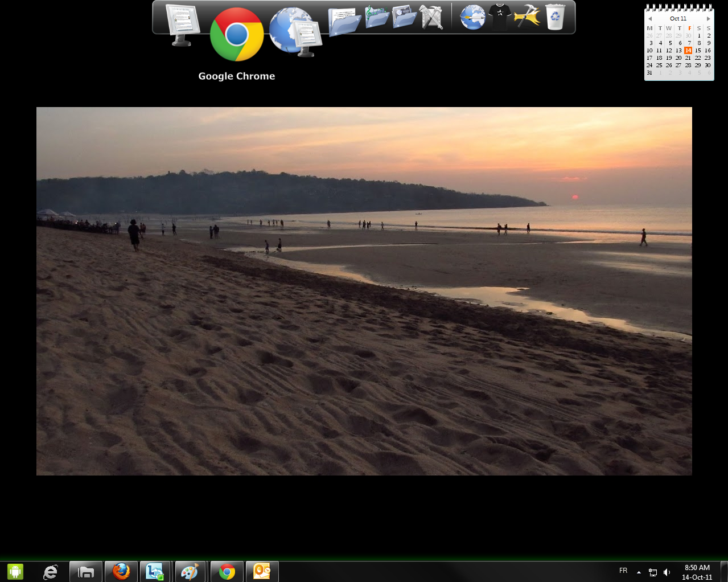Open Microsoft Outlook from the taskbar
Image resolution: width=728 pixels, height=582 pixels.
click(x=262, y=571)
